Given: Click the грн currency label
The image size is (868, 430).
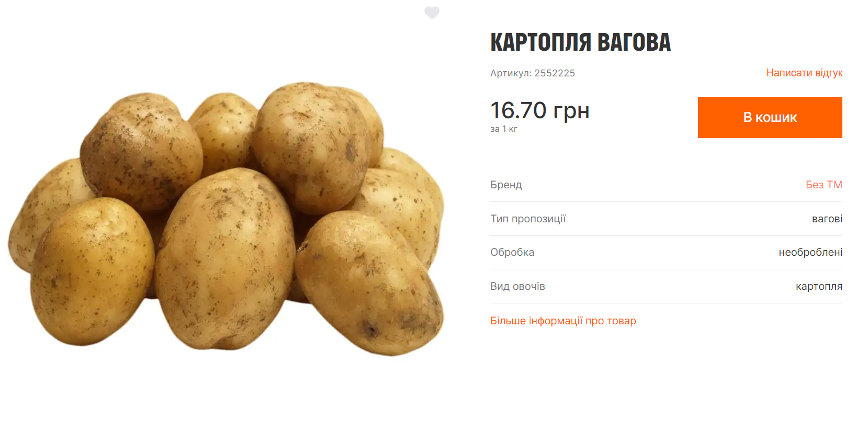Looking at the screenshot, I should pyautogui.click(x=571, y=111).
